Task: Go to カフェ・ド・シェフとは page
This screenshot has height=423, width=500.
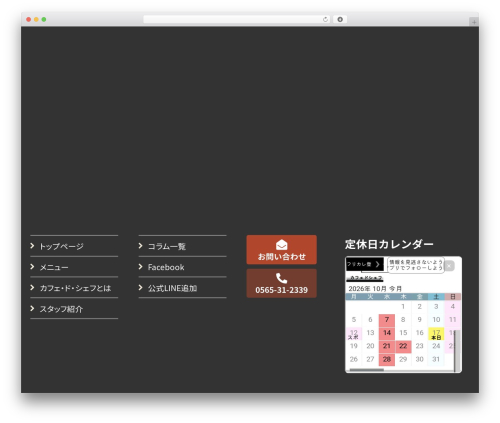Action: pyautogui.click(x=75, y=288)
